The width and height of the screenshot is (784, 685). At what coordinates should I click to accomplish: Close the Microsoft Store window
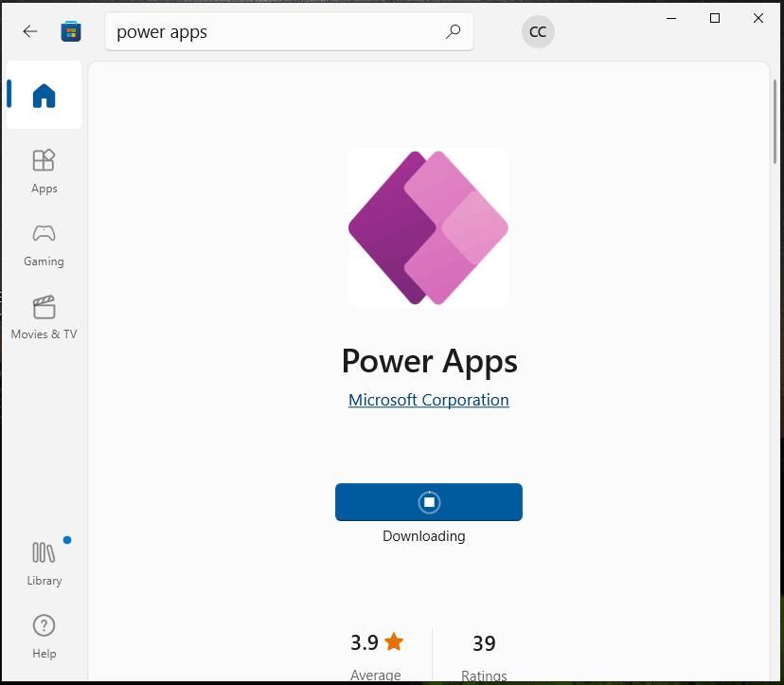pyautogui.click(x=758, y=19)
